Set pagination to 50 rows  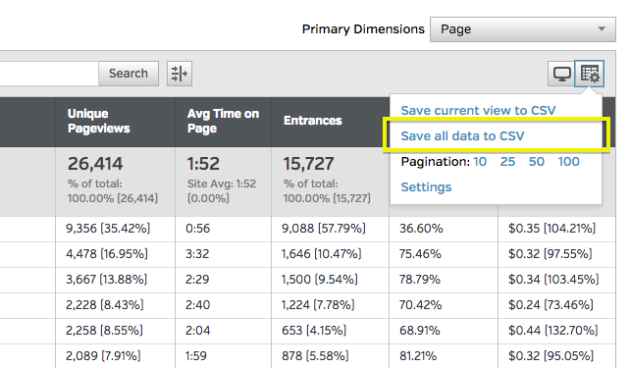[536, 162]
